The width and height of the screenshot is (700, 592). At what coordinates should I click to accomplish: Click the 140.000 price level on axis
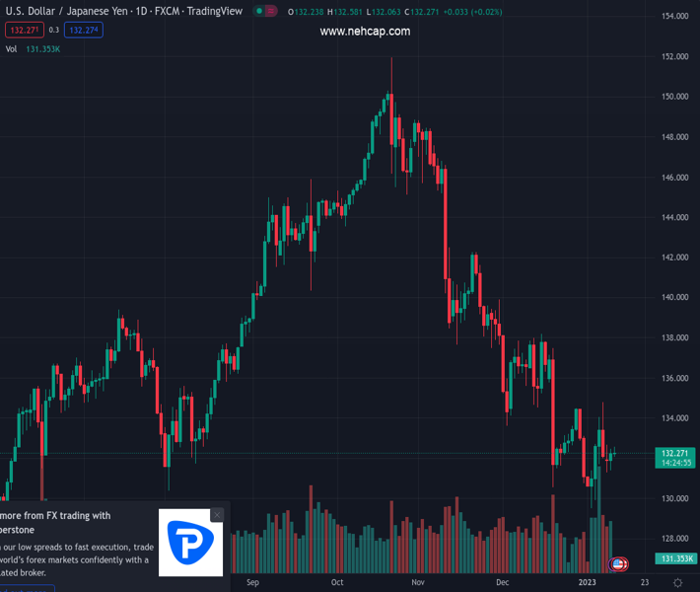[x=674, y=297]
